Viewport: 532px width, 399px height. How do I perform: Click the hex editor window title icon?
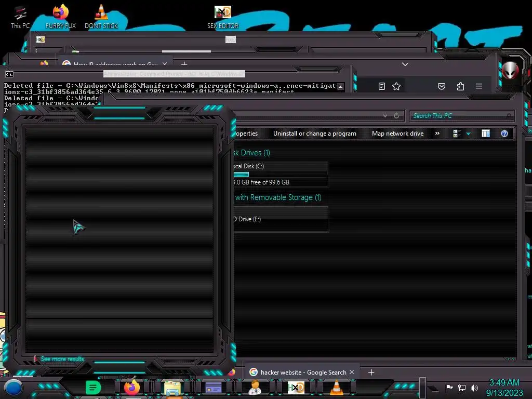(41, 39)
